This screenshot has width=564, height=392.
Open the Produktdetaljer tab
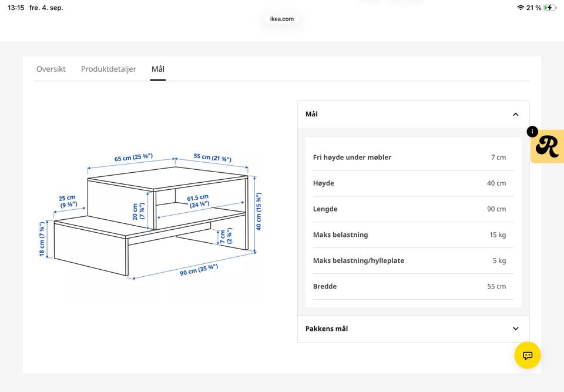click(108, 69)
